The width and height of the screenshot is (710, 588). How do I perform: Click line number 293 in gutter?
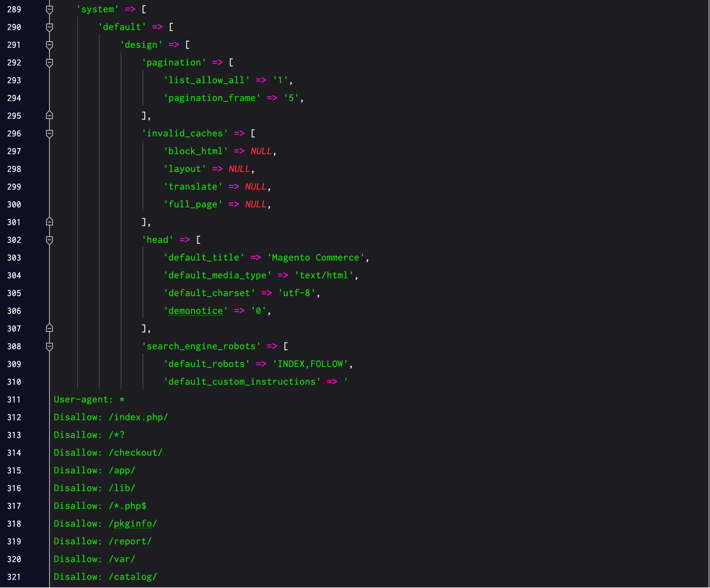(x=14, y=80)
